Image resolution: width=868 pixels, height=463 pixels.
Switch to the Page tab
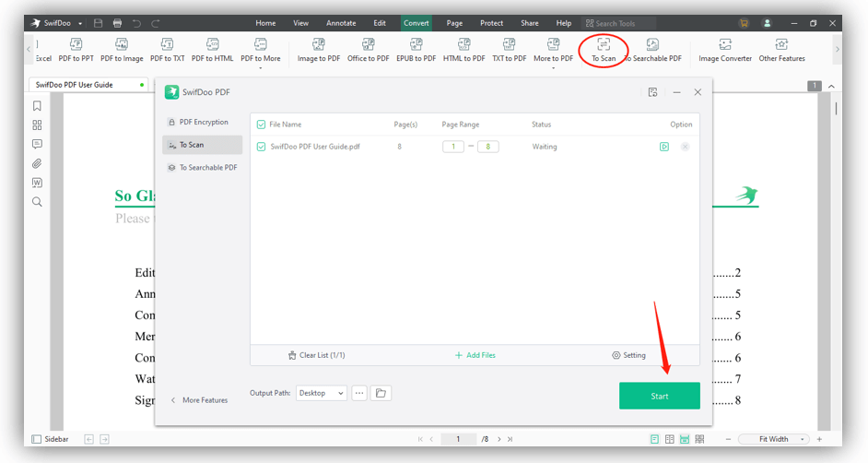tap(454, 23)
